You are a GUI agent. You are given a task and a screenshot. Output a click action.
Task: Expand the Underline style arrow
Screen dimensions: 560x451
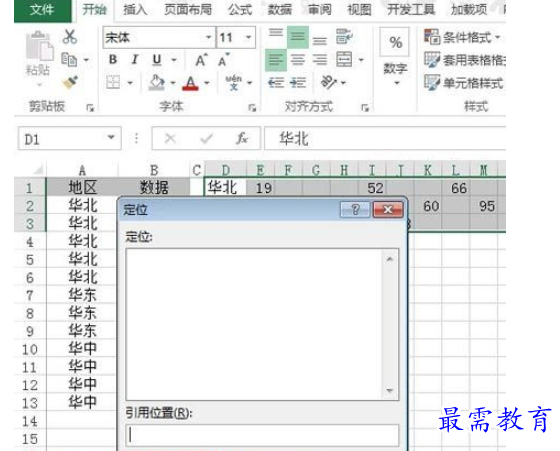(174, 60)
